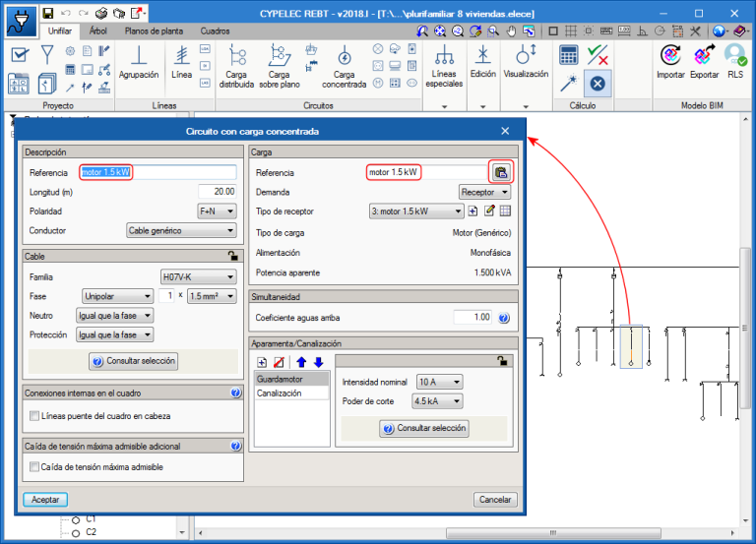Viewport: 756px width, 544px height.
Task: Switch to the Planos de planta tab
Action: (153, 30)
